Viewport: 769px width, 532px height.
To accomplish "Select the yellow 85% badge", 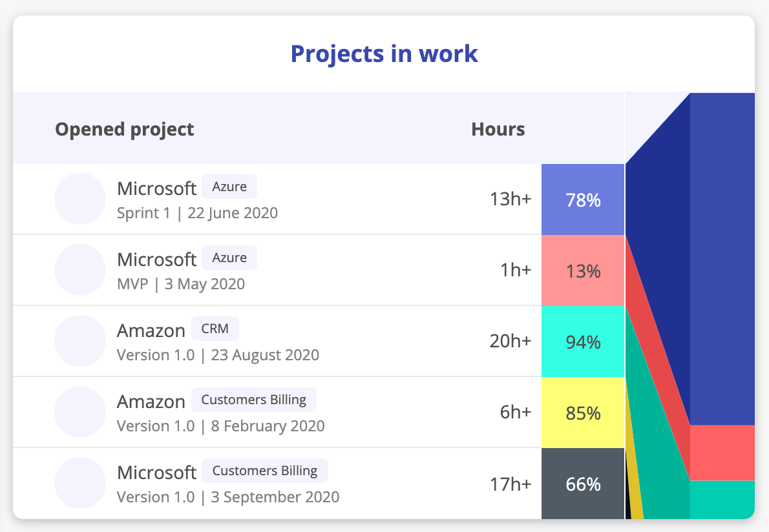I will (x=582, y=412).
